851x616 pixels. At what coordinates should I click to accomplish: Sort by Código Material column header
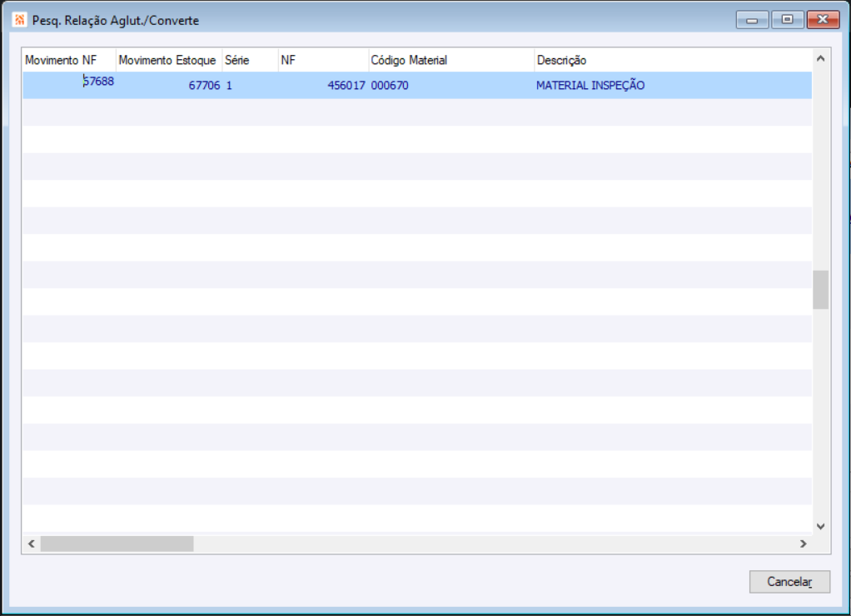click(x=451, y=60)
